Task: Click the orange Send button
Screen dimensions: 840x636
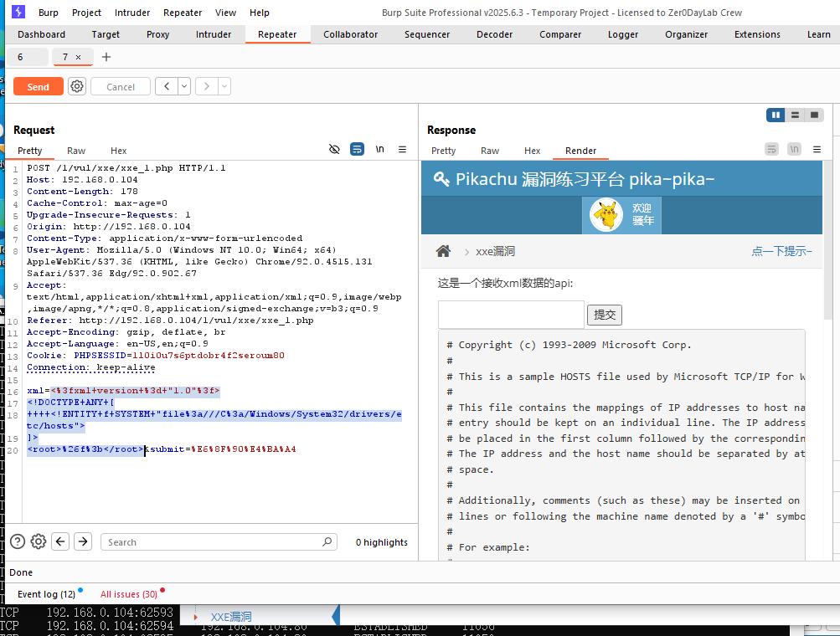Action: tap(38, 87)
